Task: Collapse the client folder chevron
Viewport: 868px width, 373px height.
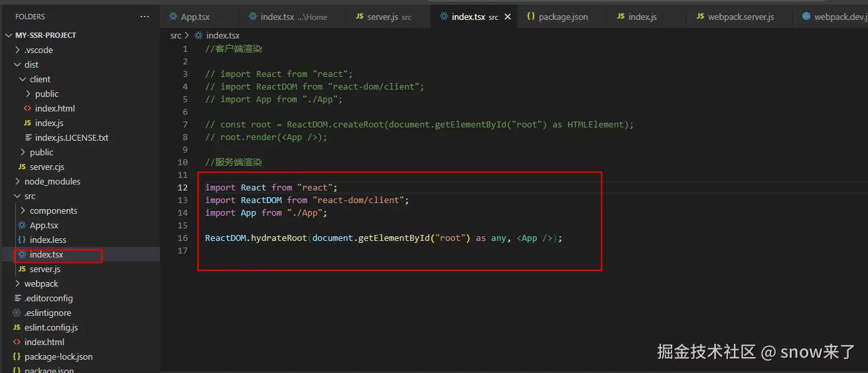Action: [x=23, y=79]
